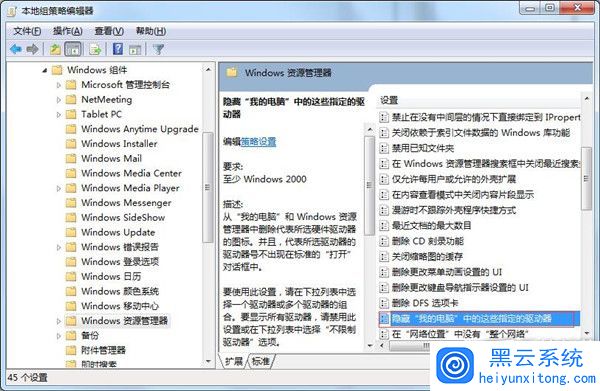The height and width of the screenshot is (391, 600).
Task: Expand the Windows 错误报告 node
Action: 59,247
